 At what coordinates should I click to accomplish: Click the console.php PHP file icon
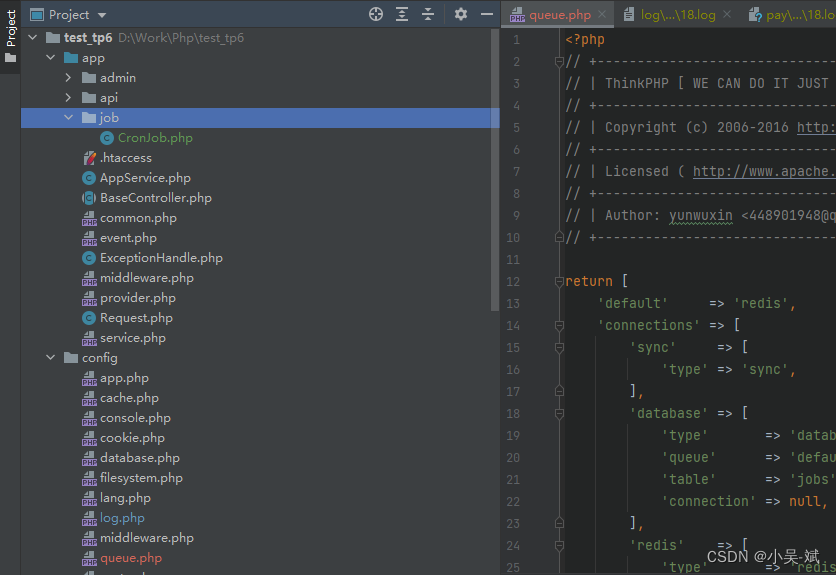pyautogui.click(x=89, y=418)
